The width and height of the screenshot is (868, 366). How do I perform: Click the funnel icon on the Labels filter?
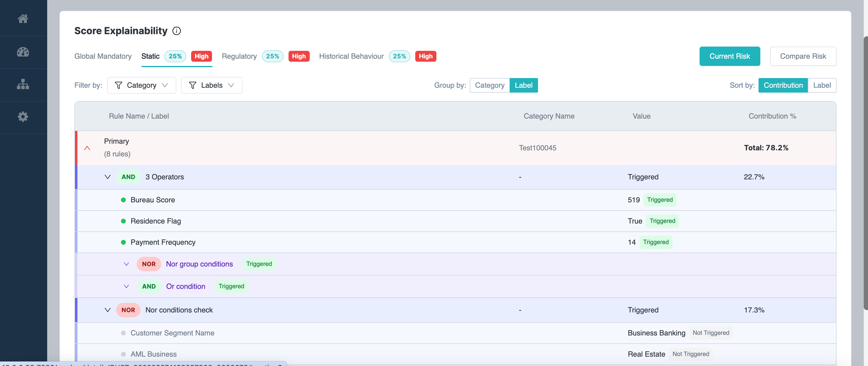click(192, 85)
